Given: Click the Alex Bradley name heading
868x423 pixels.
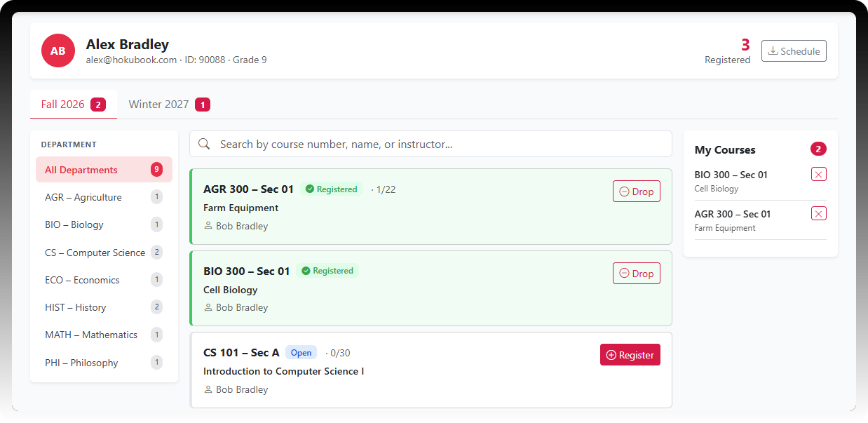Looking at the screenshot, I should (x=128, y=44).
